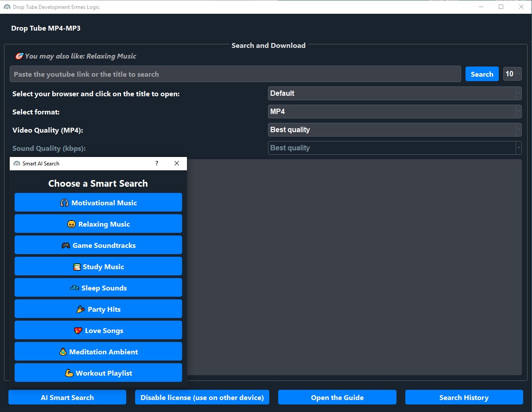Click the books icon on Study Music

click(77, 267)
